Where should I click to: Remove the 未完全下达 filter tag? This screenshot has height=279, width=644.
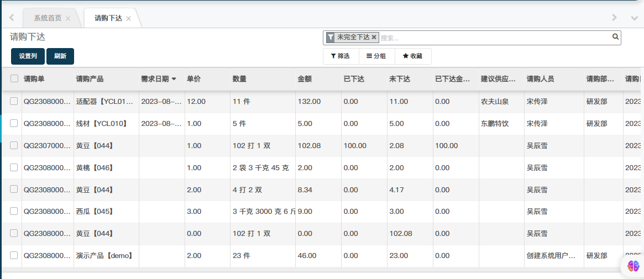coord(374,38)
